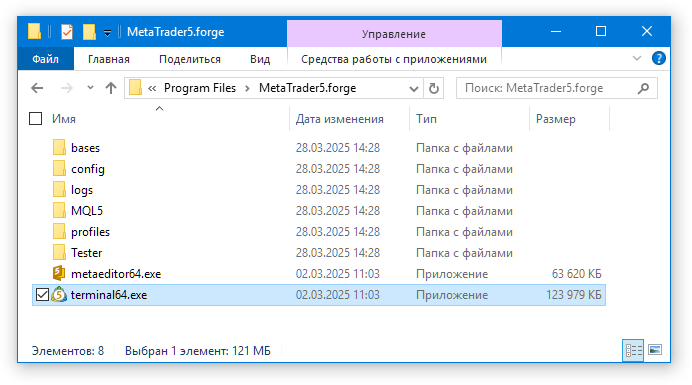Sort by the Тип column header

pos(426,119)
